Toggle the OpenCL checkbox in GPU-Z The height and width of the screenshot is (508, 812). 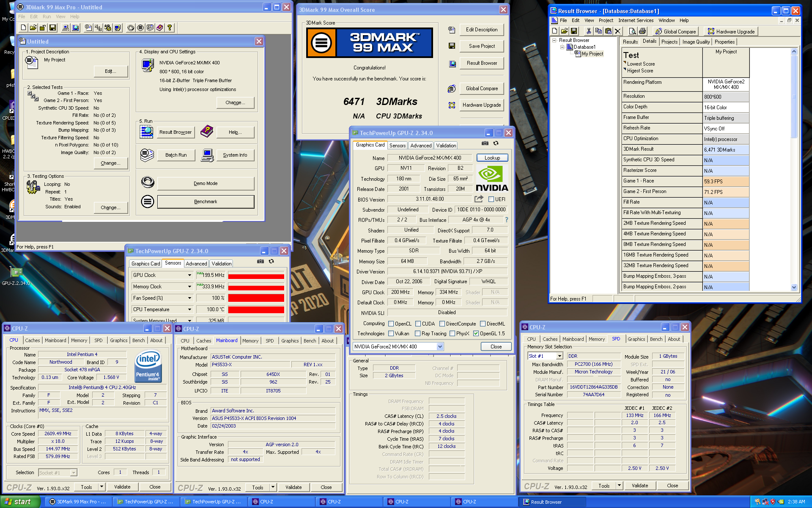391,324
